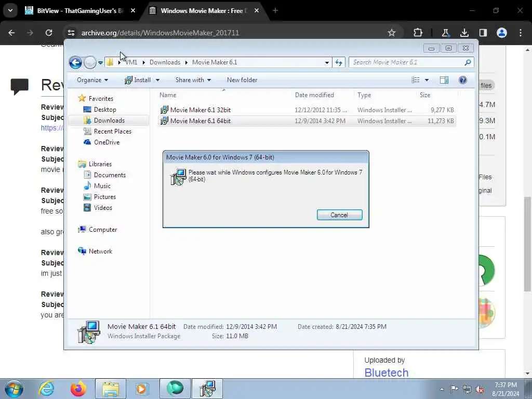
Task: Click Movie Maker 6.1 breadcrumb segment
Action: tap(215, 62)
